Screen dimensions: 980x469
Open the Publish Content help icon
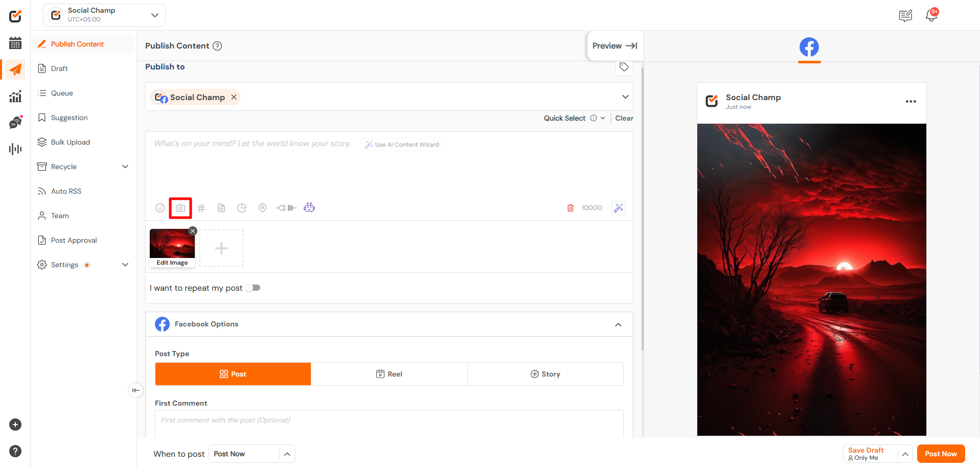click(x=217, y=46)
